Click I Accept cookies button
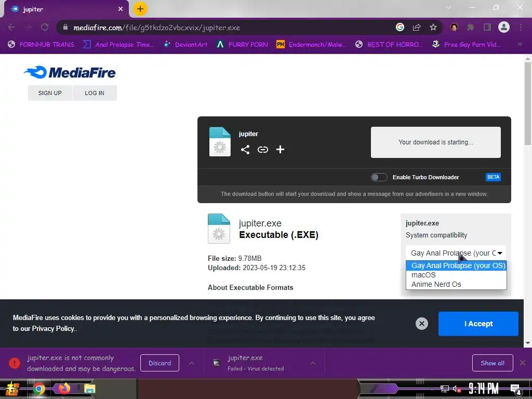The height and width of the screenshot is (399, 532). [478, 324]
